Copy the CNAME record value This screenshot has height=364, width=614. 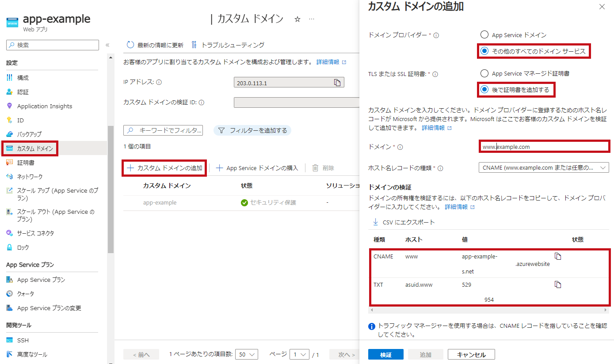(x=558, y=256)
